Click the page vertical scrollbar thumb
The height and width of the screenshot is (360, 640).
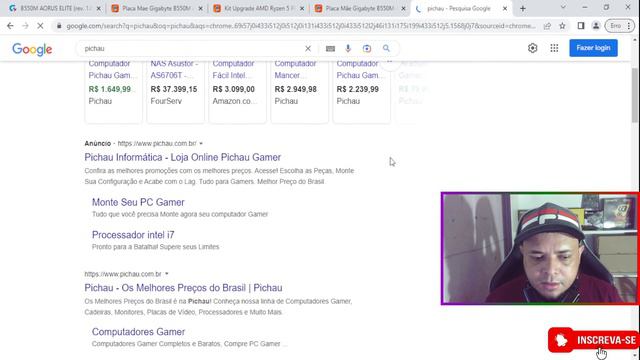tap(635, 95)
